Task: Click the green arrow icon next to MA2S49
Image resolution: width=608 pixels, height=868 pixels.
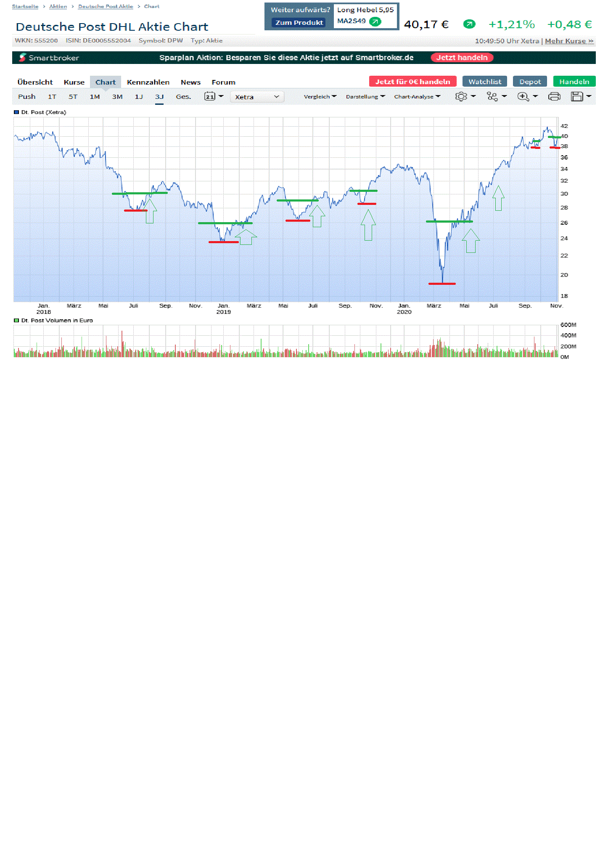Action: coord(375,21)
